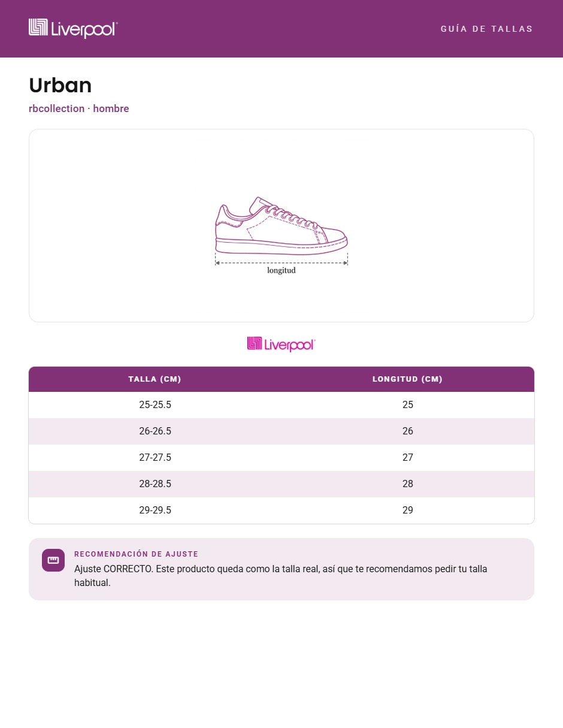563x728 pixels.
Task: Click the longitud value 27 cell
Action: coord(408,458)
